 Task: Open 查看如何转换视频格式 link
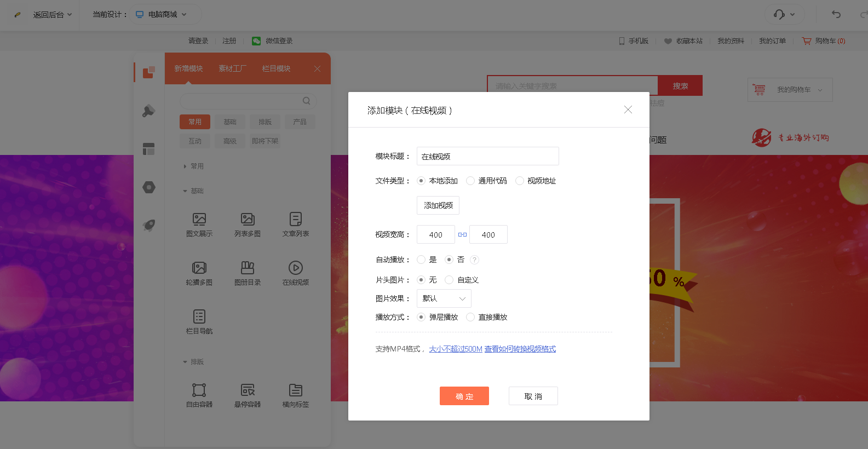click(x=520, y=349)
